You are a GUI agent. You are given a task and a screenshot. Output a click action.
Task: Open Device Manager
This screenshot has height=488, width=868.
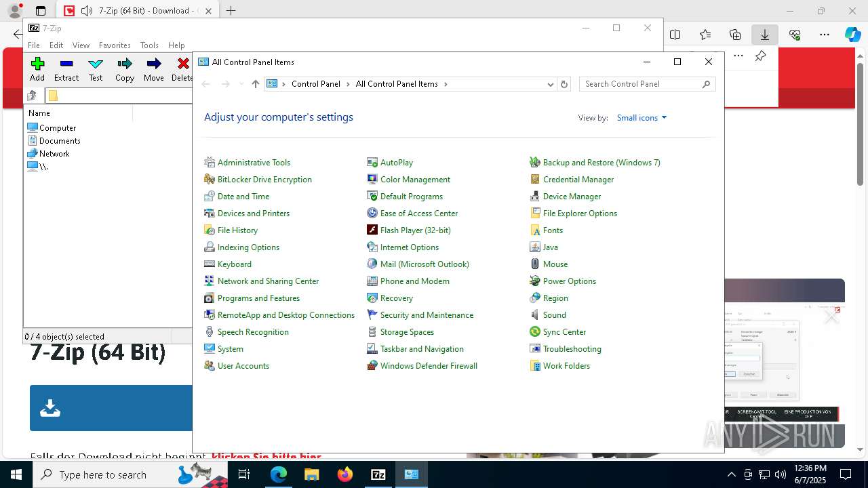pos(572,197)
